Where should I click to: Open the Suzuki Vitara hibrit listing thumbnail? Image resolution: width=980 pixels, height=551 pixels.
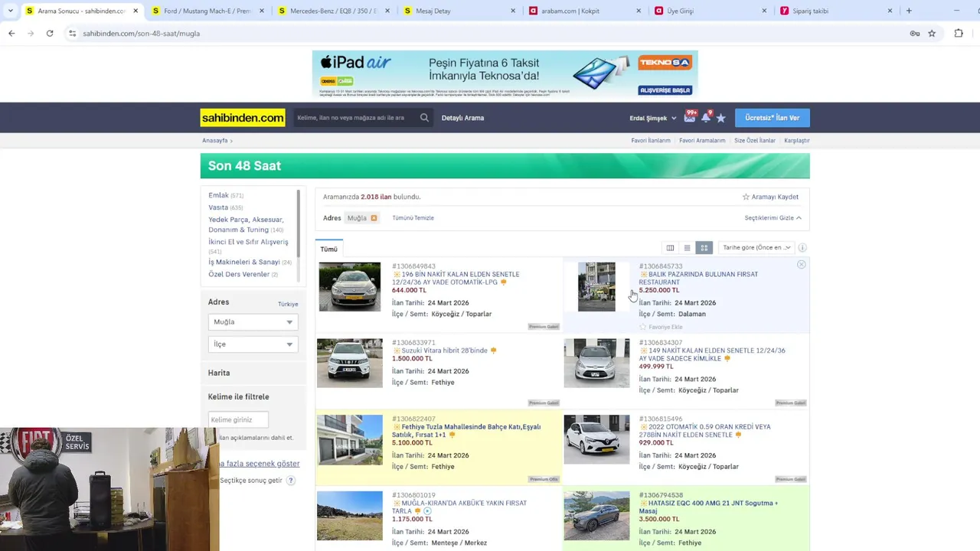pos(349,363)
